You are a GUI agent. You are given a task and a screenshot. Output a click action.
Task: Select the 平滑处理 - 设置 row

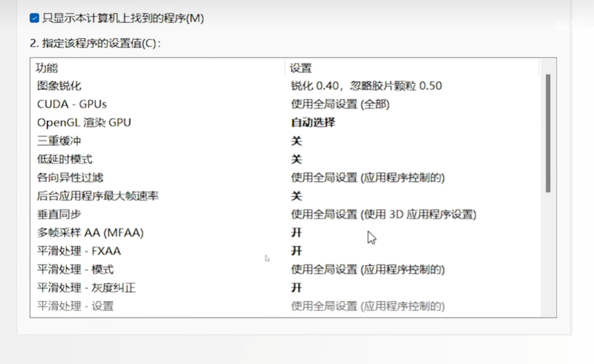click(75, 306)
